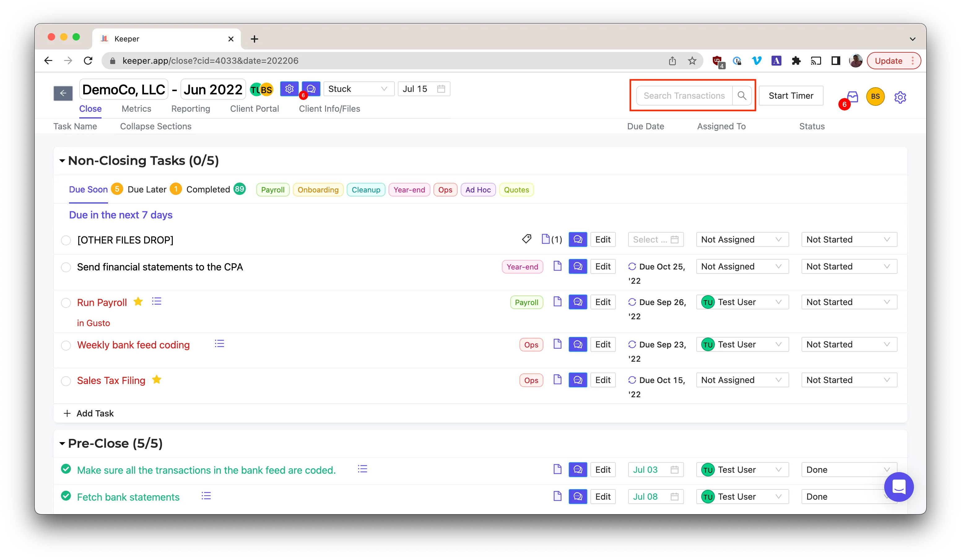Open the Select date field for OTHER FILES DROP
The width and height of the screenshot is (961, 560).
655,239
